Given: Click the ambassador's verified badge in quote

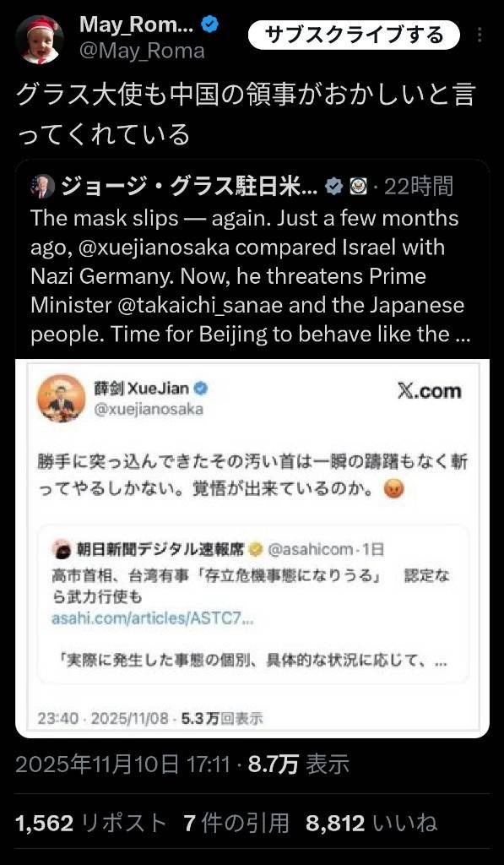Looking at the screenshot, I should click(x=333, y=187).
